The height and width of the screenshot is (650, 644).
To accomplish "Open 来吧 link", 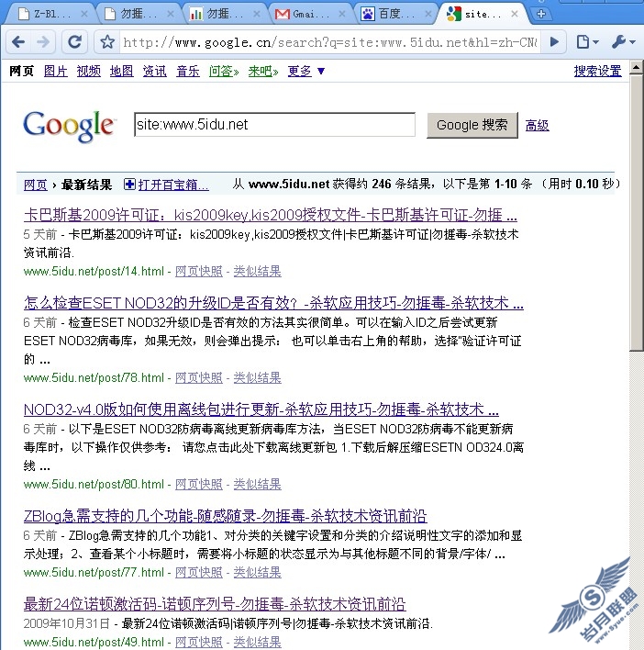I will [x=263, y=71].
